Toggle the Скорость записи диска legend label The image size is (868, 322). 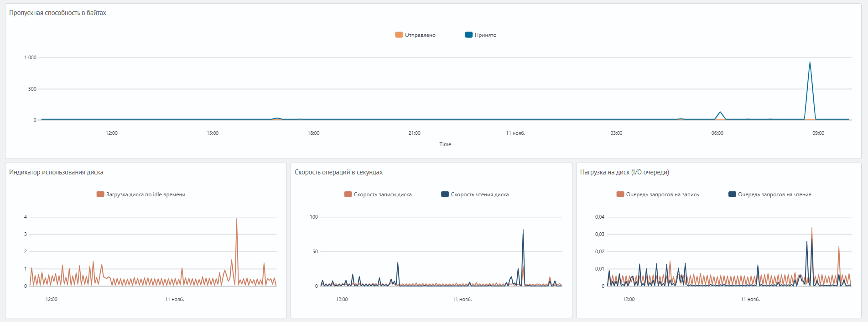382,194
